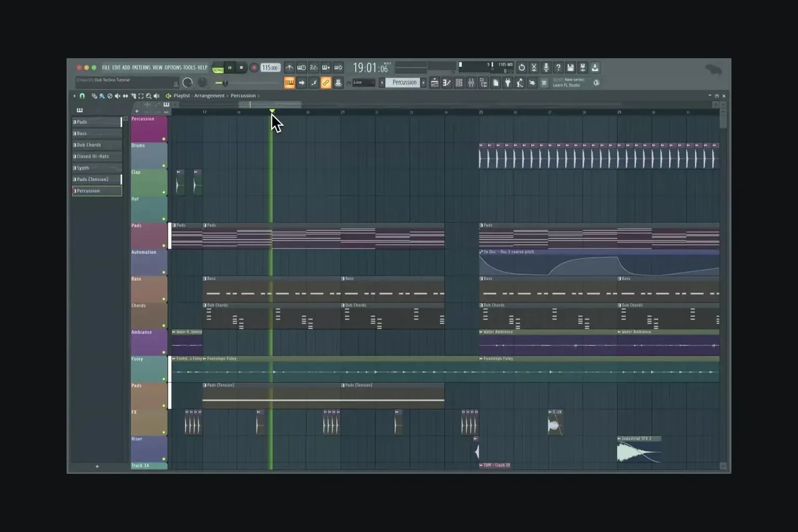Viewport: 798px width, 532px height.
Task: Toggle loop recording icon
Action: 338,68
